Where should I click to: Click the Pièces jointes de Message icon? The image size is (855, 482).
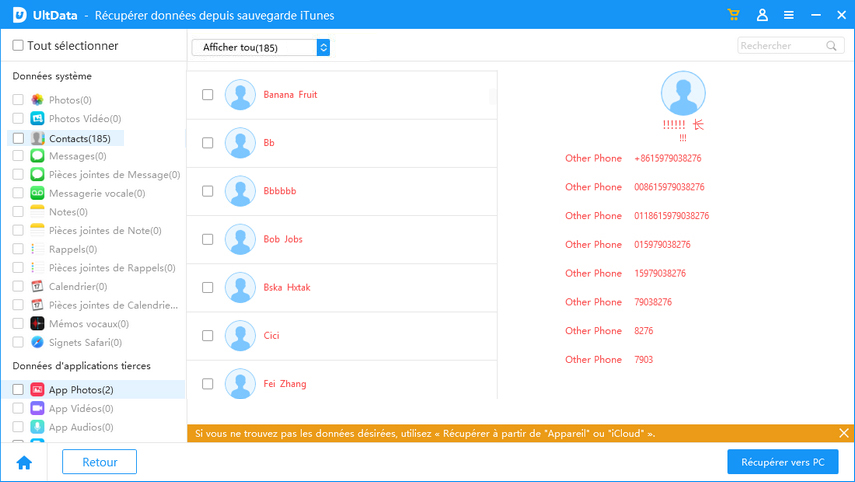37,174
